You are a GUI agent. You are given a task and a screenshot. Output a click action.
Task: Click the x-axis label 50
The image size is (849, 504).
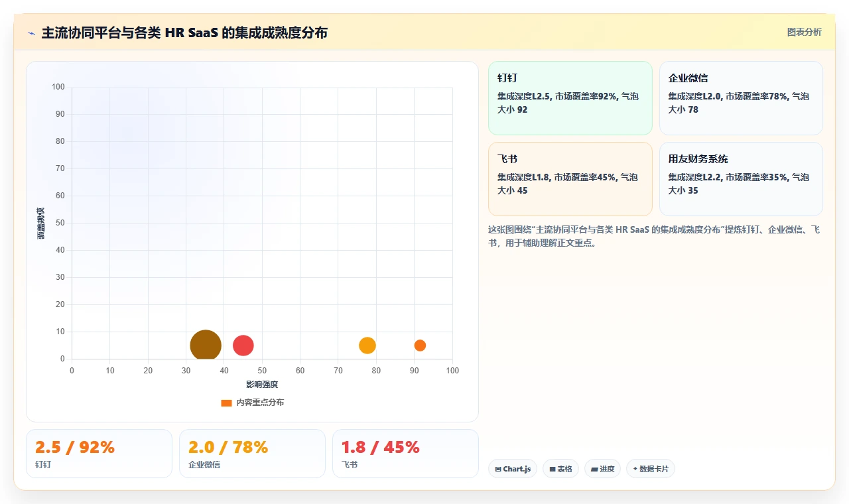[262, 371]
